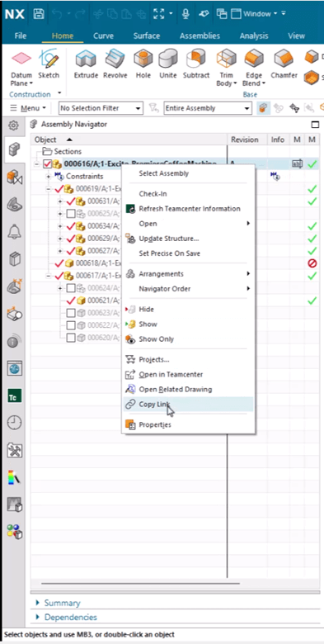Click the horizontal scrollbar of navigator

click(x=140, y=583)
